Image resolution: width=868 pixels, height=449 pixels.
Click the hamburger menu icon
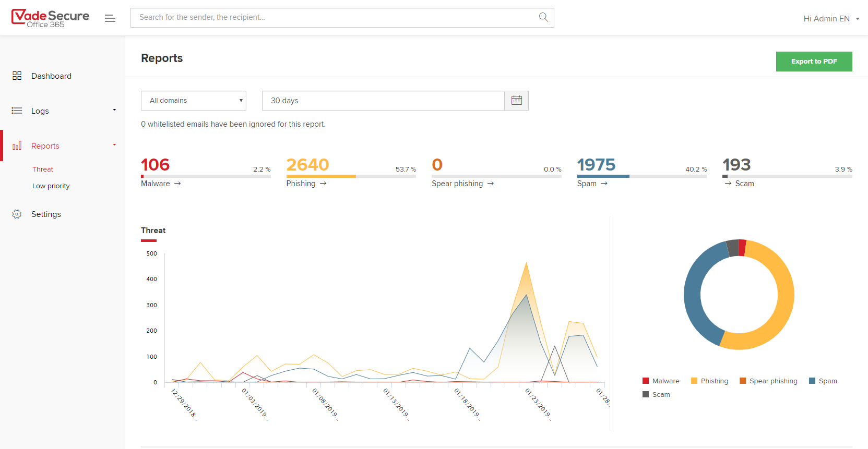[110, 18]
